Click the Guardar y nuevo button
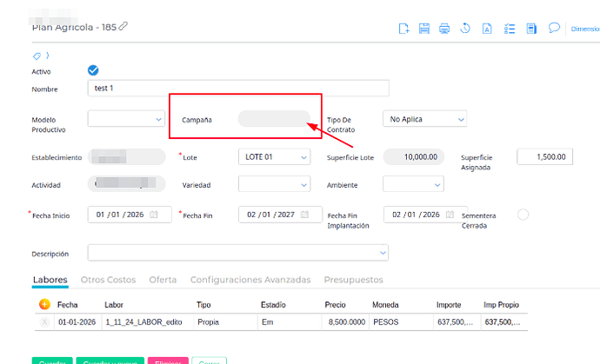This screenshot has width=600, height=364. click(110, 361)
